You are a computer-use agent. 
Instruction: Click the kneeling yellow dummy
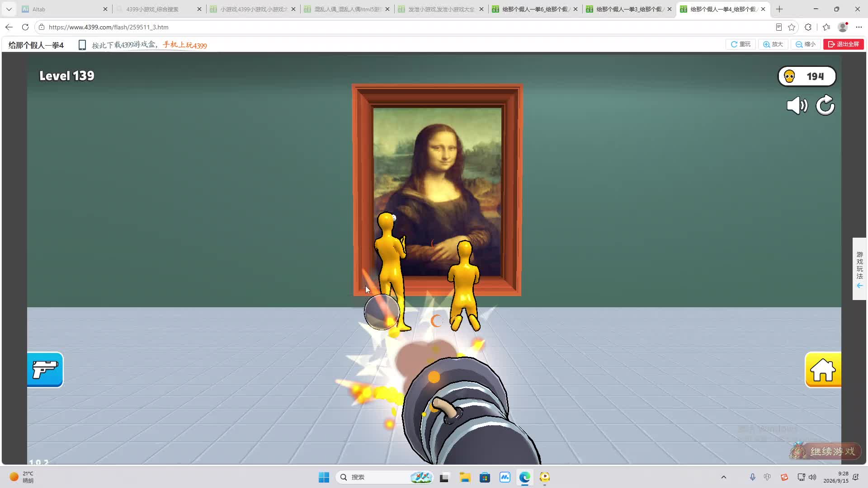(x=464, y=286)
